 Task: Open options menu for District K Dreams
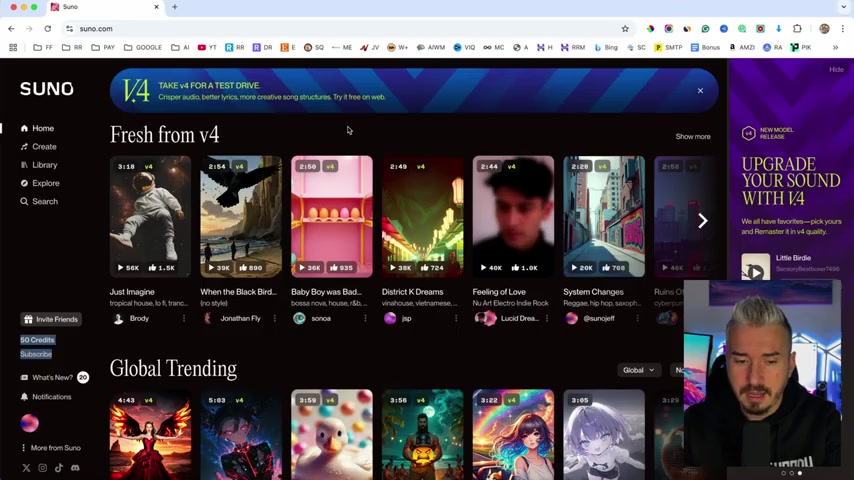click(456, 319)
